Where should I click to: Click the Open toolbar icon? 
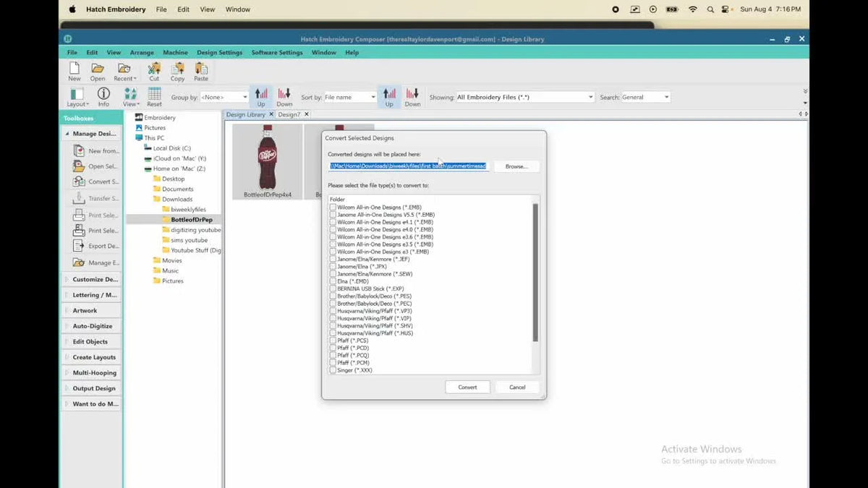[x=98, y=72]
